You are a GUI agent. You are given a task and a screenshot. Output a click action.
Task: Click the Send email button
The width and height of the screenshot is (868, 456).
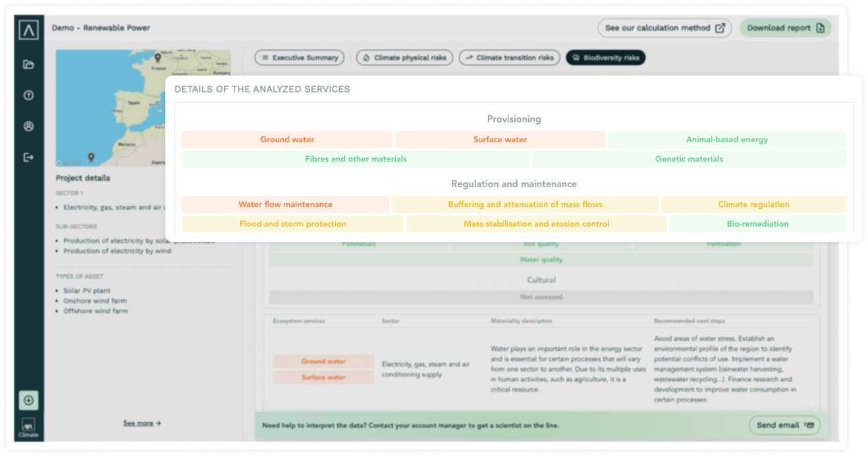[784, 425]
